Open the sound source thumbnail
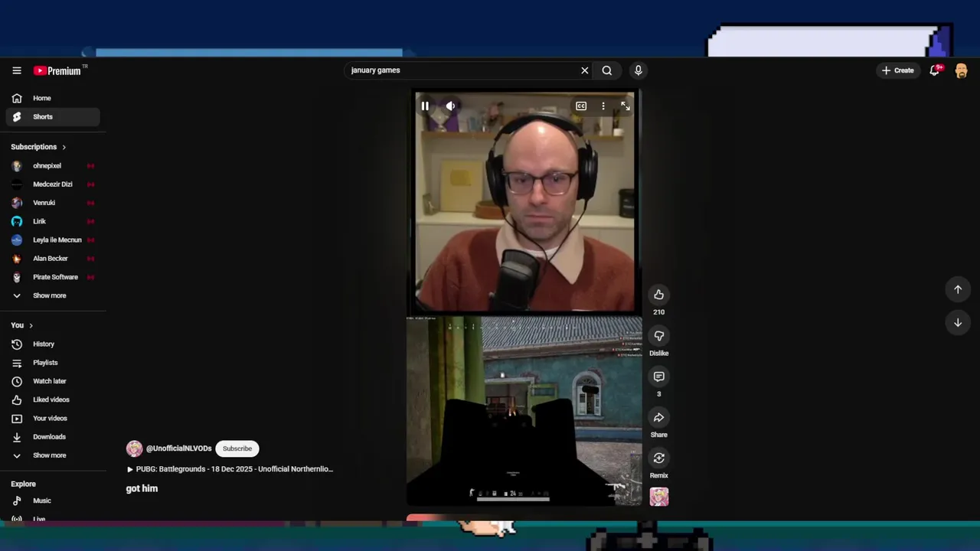The width and height of the screenshot is (980, 551). (x=658, y=497)
